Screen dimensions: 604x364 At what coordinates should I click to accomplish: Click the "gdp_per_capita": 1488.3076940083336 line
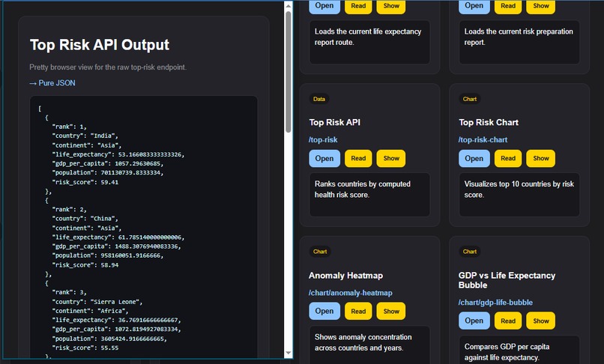116,246
